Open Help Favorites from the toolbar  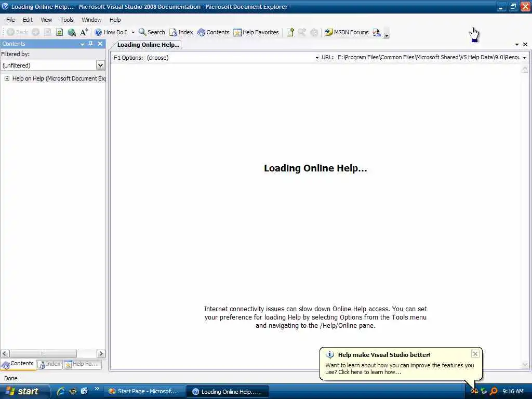tap(256, 32)
